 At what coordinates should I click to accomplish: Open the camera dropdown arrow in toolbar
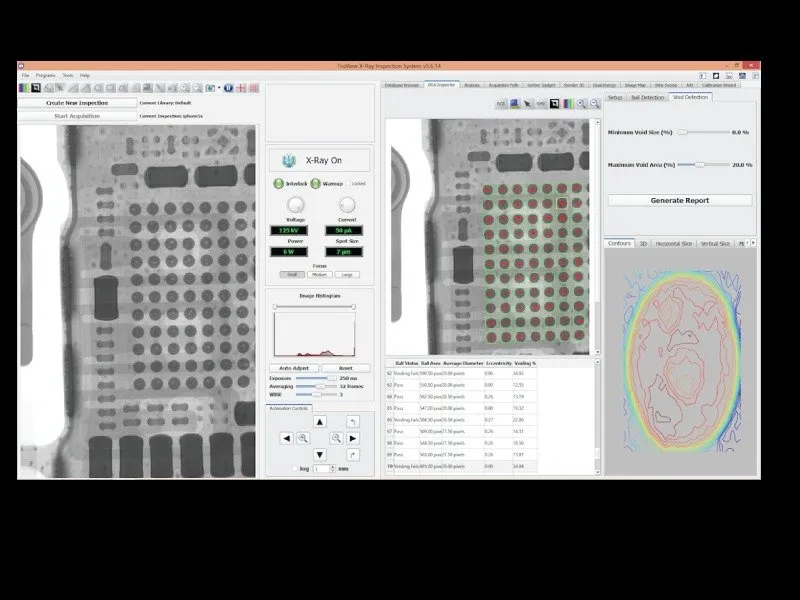(x=218, y=88)
